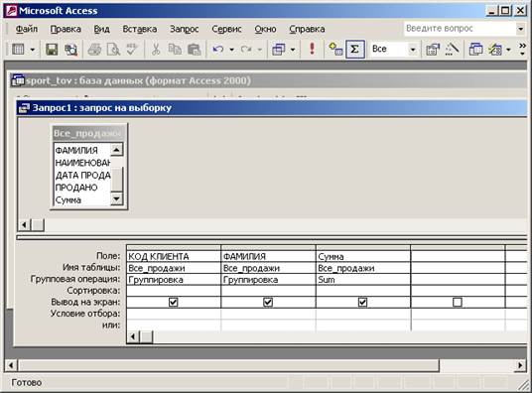Click the Paste clipboard icon
The width and height of the screenshot is (532, 393).
[195, 50]
